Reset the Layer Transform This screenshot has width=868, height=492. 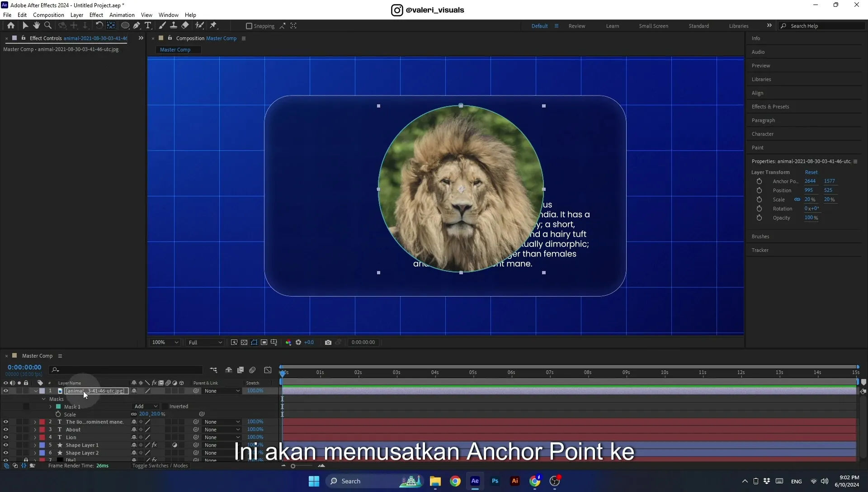(811, 172)
